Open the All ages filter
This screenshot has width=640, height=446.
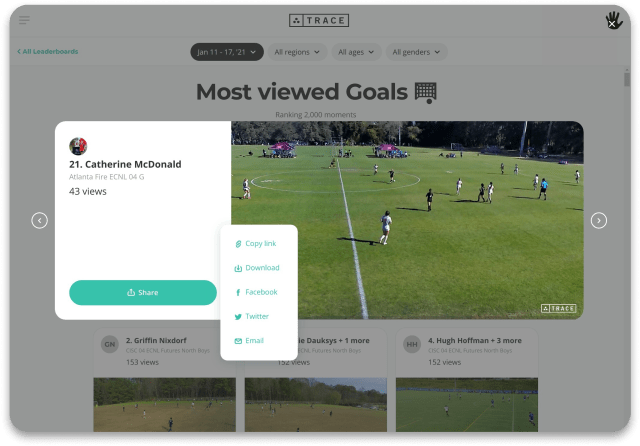356,52
